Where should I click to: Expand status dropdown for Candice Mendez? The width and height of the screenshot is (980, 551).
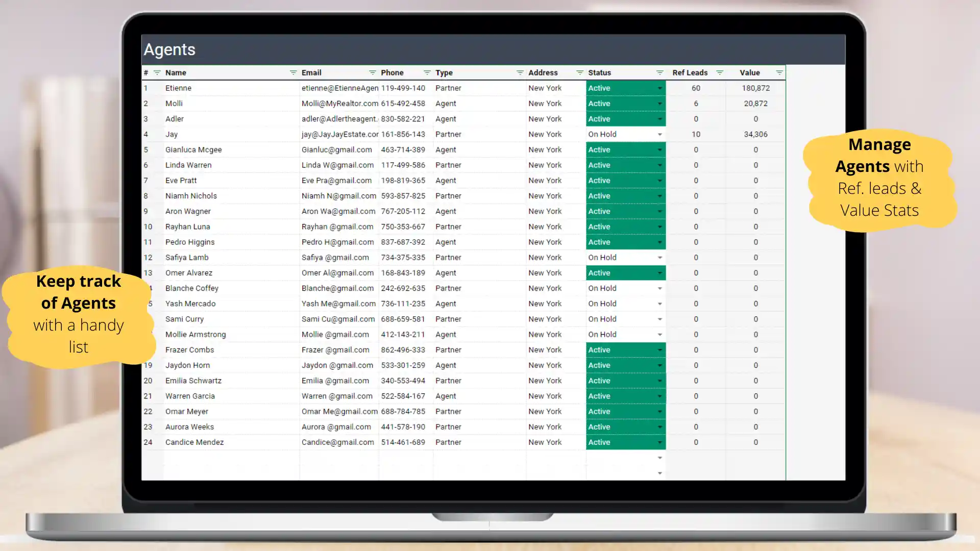[x=659, y=442]
